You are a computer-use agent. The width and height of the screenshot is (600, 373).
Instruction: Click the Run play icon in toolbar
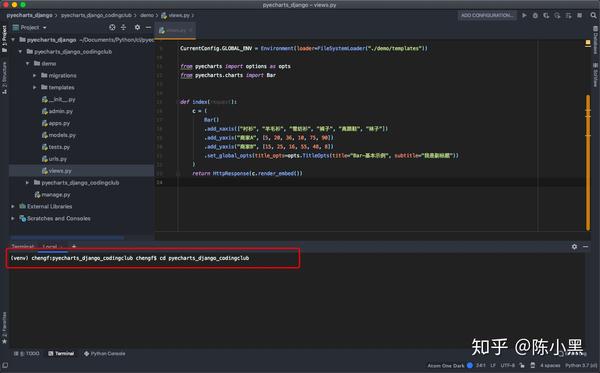coord(524,15)
